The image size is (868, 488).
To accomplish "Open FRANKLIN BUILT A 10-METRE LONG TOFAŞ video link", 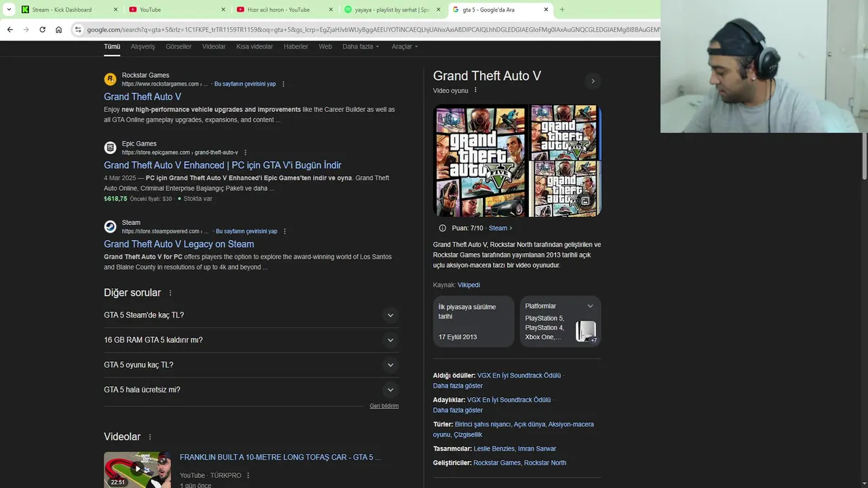I will 280,457.
